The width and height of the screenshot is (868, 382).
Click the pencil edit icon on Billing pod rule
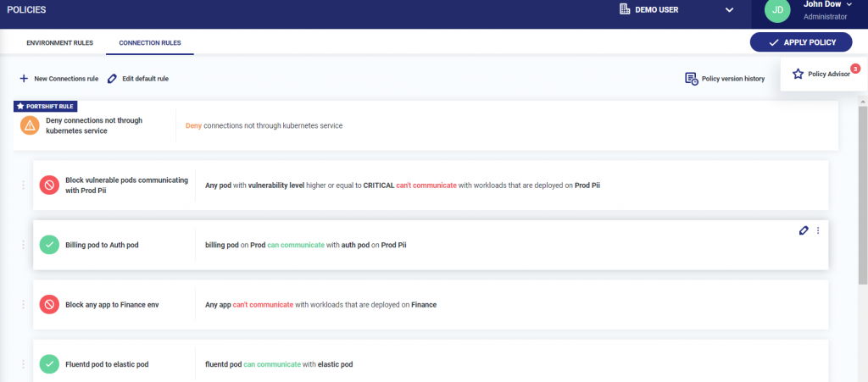coord(804,230)
